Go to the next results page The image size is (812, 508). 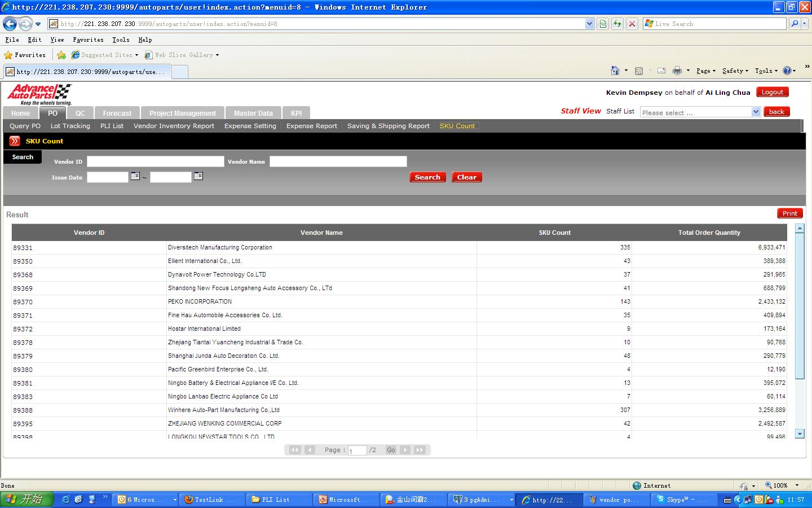pos(405,450)
